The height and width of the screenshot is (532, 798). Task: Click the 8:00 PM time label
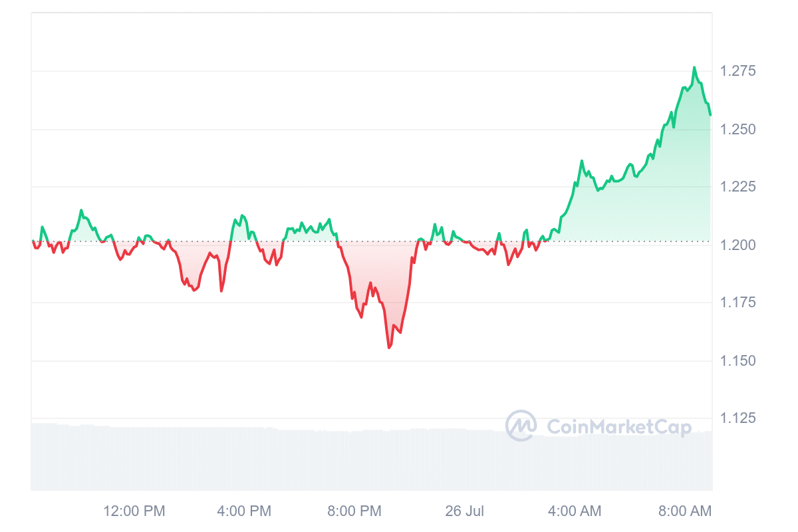pos(354,511)
